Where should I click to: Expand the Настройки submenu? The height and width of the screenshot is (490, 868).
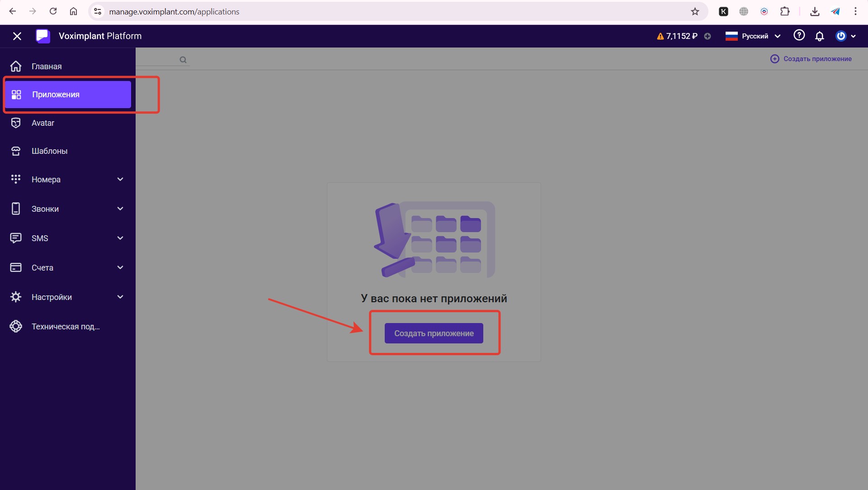tap(120, 297)
